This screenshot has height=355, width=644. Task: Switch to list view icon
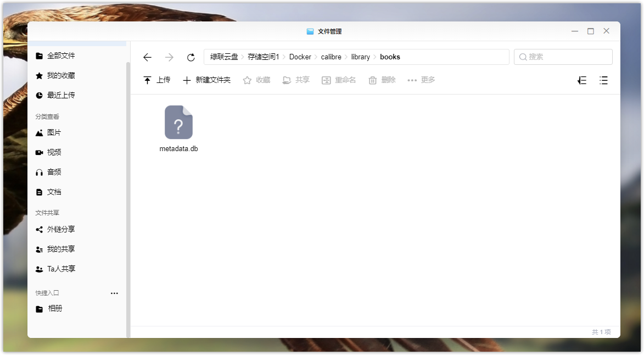point(603,81)
